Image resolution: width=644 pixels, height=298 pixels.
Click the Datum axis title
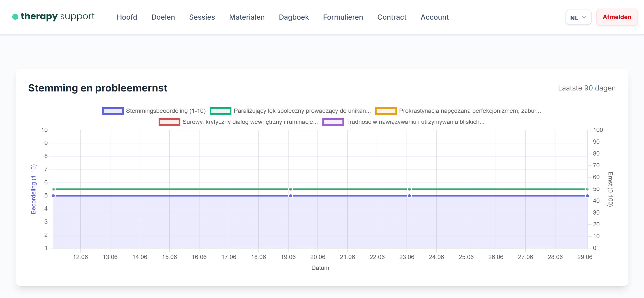[320, 268]
